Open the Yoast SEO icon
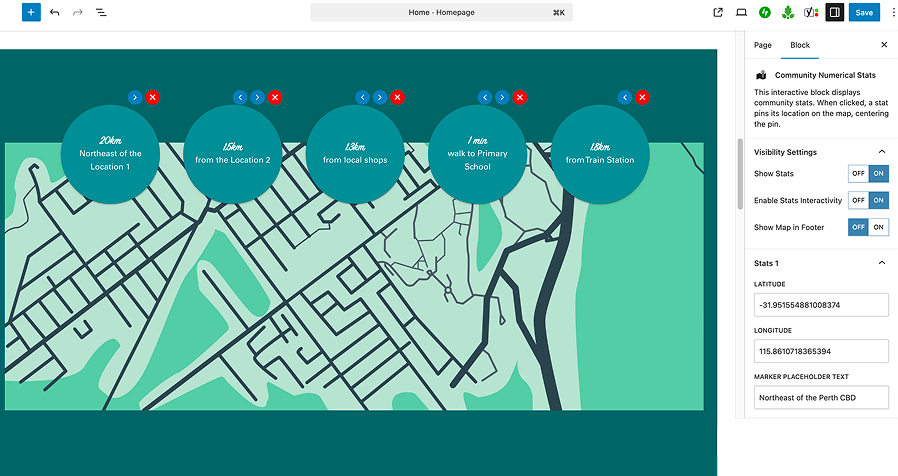 811,12
